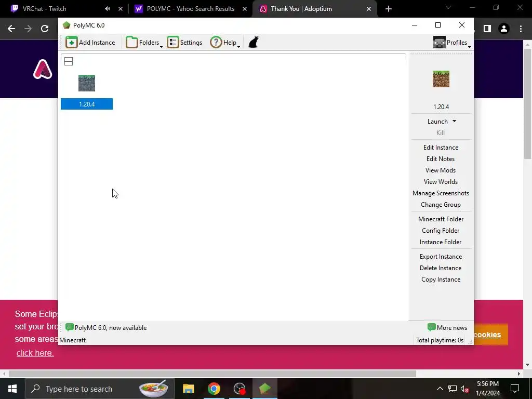Click Delete Instance

(441, 268)
